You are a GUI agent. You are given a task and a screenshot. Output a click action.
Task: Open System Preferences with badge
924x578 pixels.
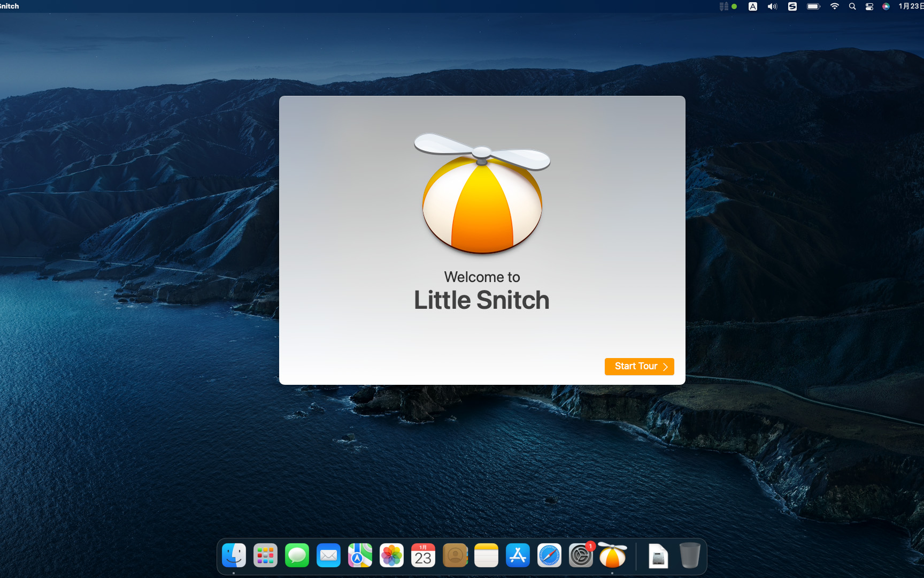click(x=581, y=556)
